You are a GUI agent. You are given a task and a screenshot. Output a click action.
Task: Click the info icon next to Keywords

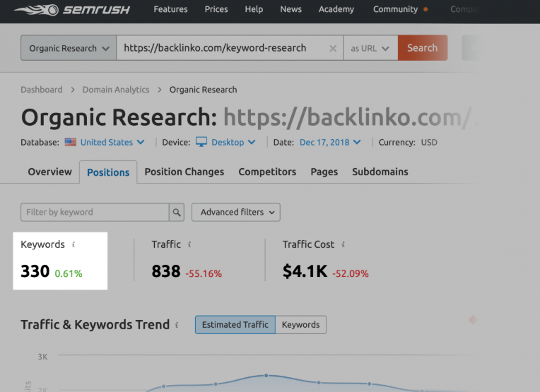tap(74, 244)
